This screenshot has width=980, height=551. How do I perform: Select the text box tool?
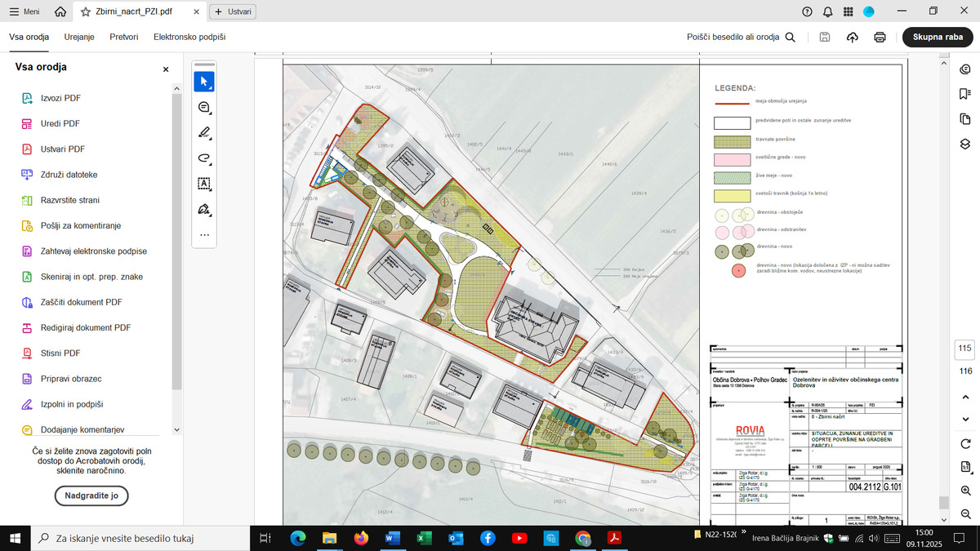point(204,184)
